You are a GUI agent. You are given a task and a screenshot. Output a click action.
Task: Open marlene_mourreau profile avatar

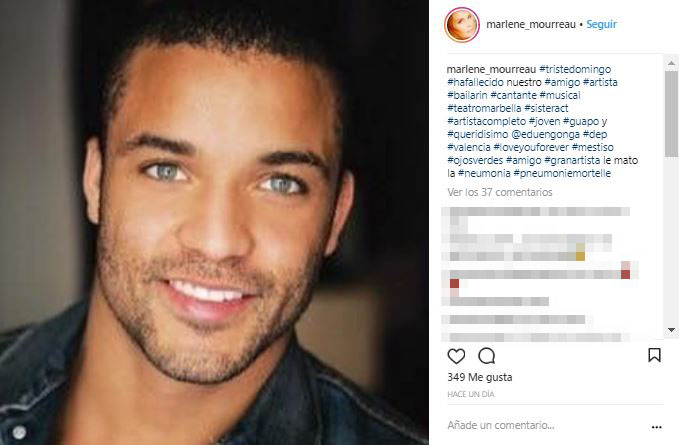(462, 25)
